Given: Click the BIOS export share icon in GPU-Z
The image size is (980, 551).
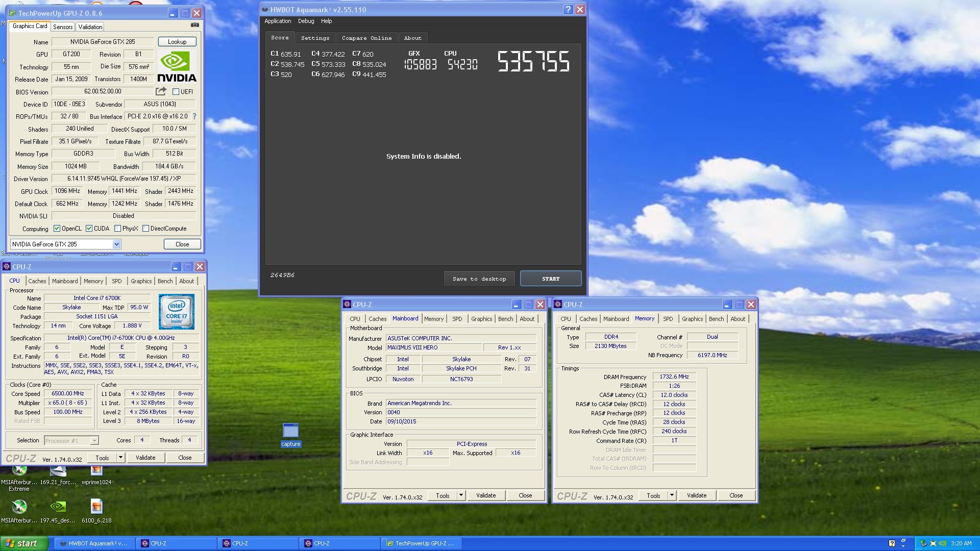Looking at the screenshot, I should pos(161,91).
